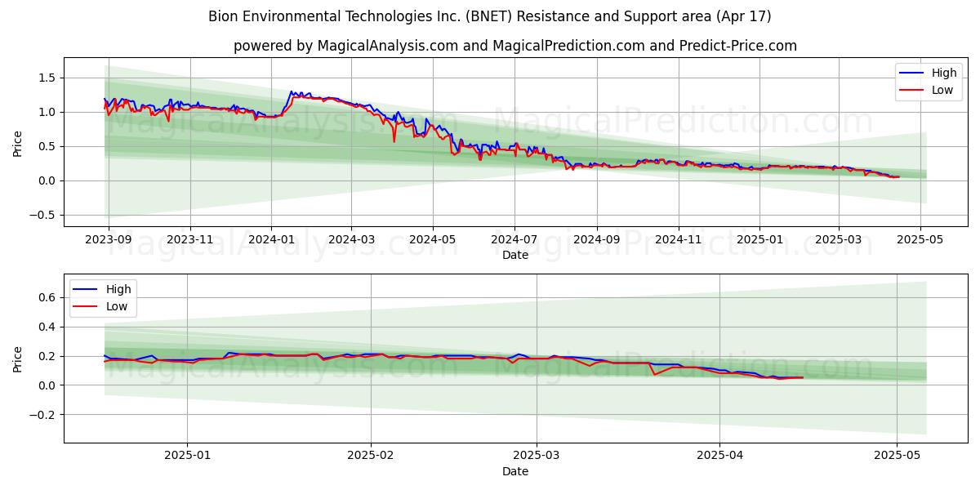
Task: Click 'Low' in the bottom chart legend
Action: click(x=117, y=306)
